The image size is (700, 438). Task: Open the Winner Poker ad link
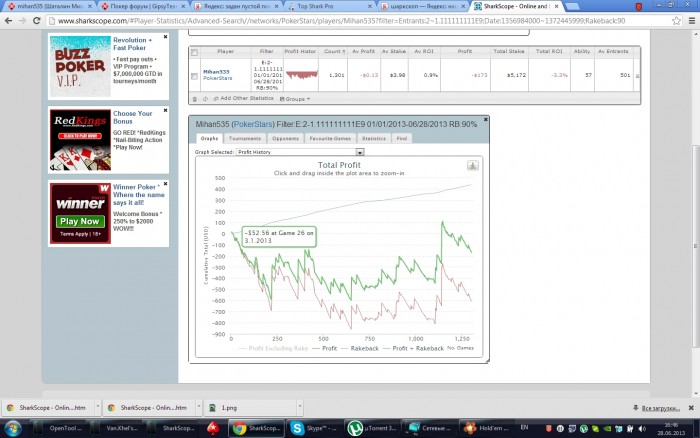(x=138, y=195)
